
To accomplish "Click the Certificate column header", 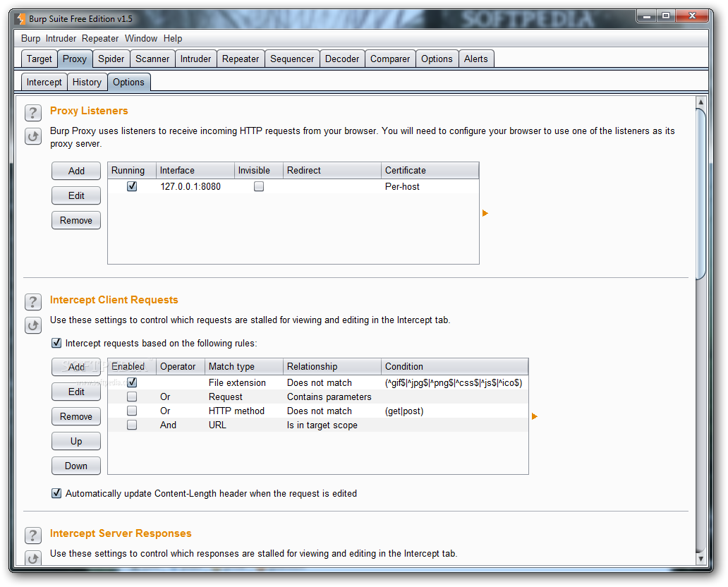I will (x=430, y=171).
